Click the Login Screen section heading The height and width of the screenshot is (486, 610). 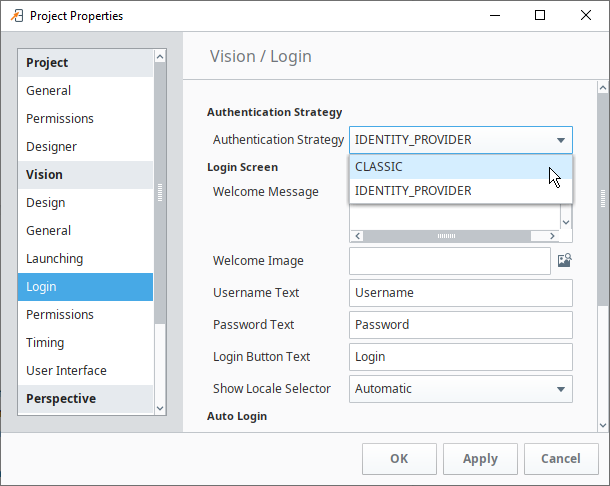point(242,167)
